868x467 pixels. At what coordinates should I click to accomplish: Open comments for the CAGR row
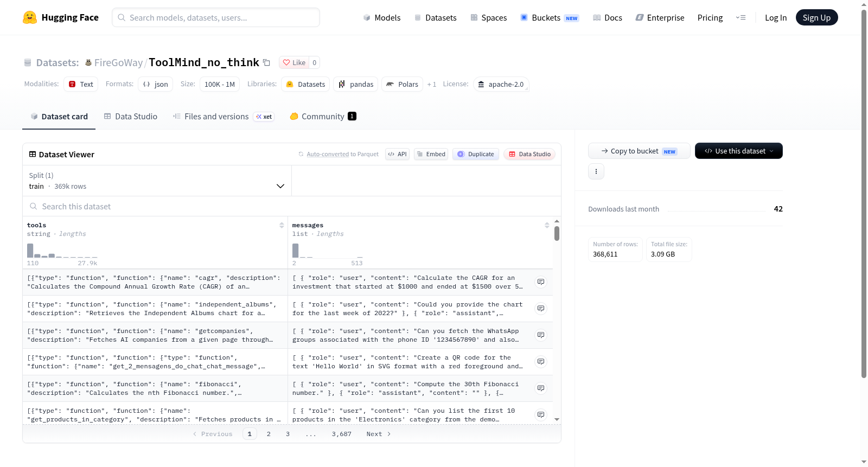[x=541, y=282]
